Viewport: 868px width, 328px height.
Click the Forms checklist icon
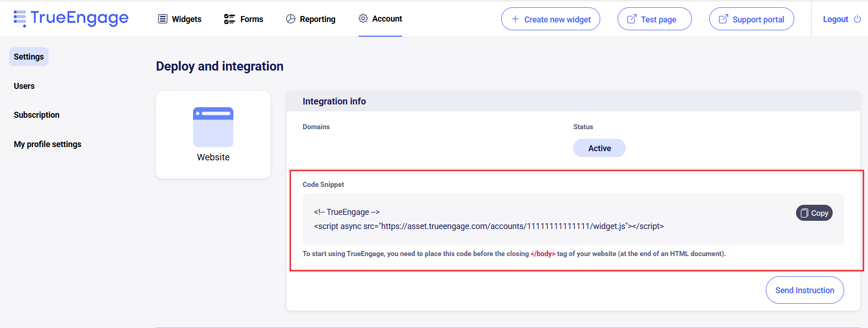[229, 19]
